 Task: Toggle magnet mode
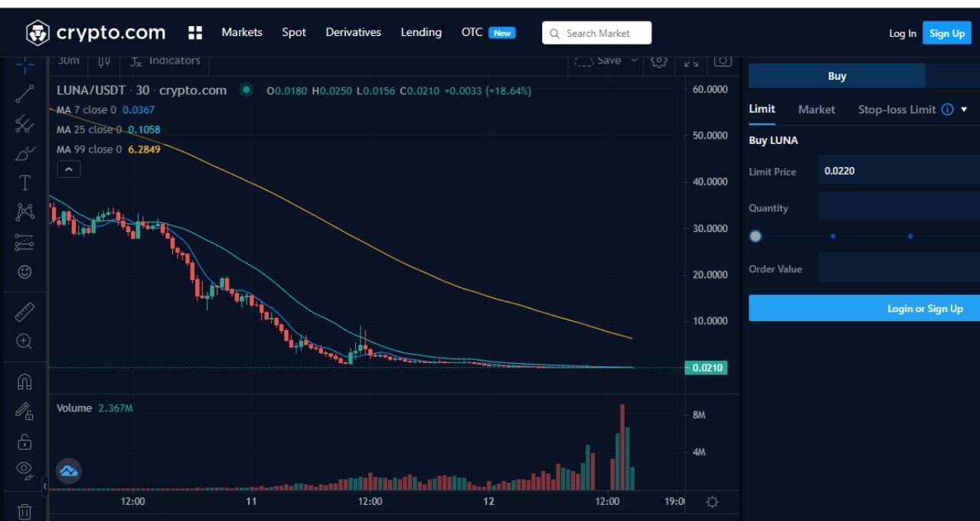pyautogui.click(x=24, y=382)
